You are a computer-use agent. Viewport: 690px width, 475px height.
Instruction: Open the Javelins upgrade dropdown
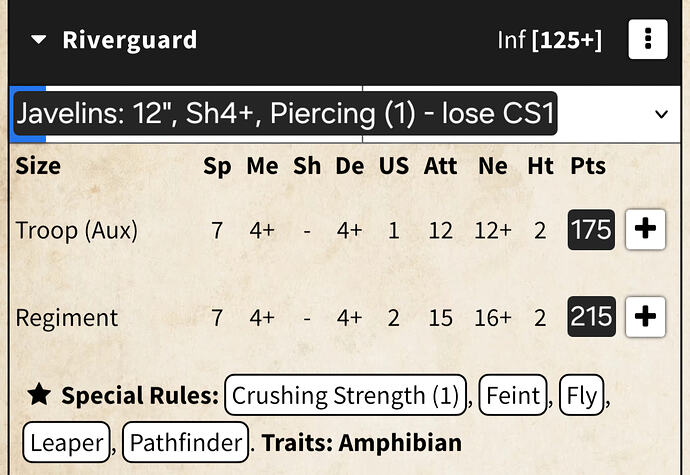click(x=285, y=114)
